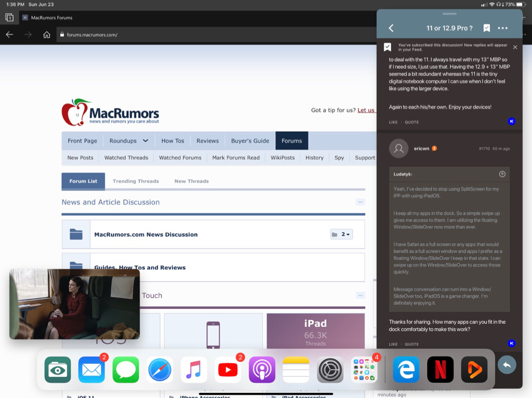The height and width of the screenshot is (398, 532).
Task: Launch the Infuse player from the dock
Action: [x=474, y=369]
